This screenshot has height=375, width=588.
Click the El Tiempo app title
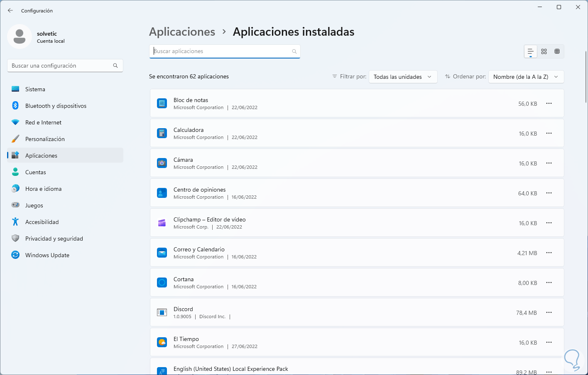[186, 339]
